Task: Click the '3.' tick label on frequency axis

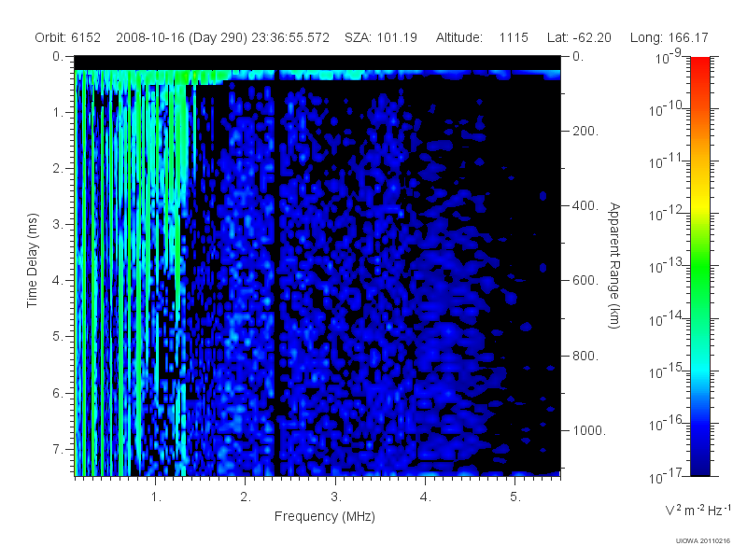Action: (x=336, y=497)
